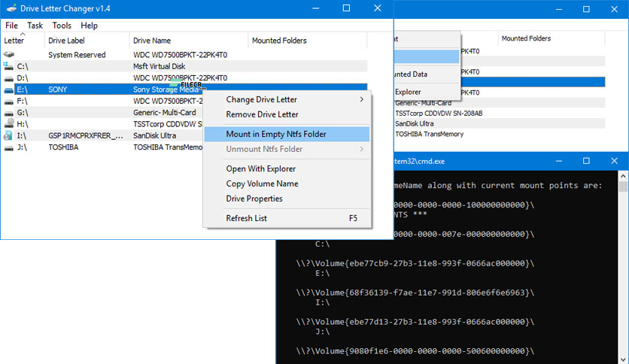Click the cmd window scrollbar down arrow
This screenshot has width=629, height=364.
pos(623,359)
